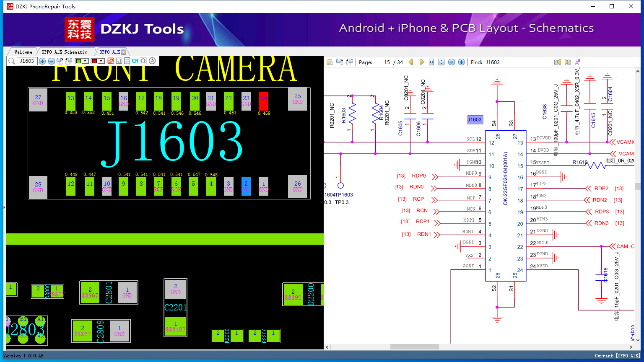Select RCP pin 7 pad on J1603

(x=158, y=186)
